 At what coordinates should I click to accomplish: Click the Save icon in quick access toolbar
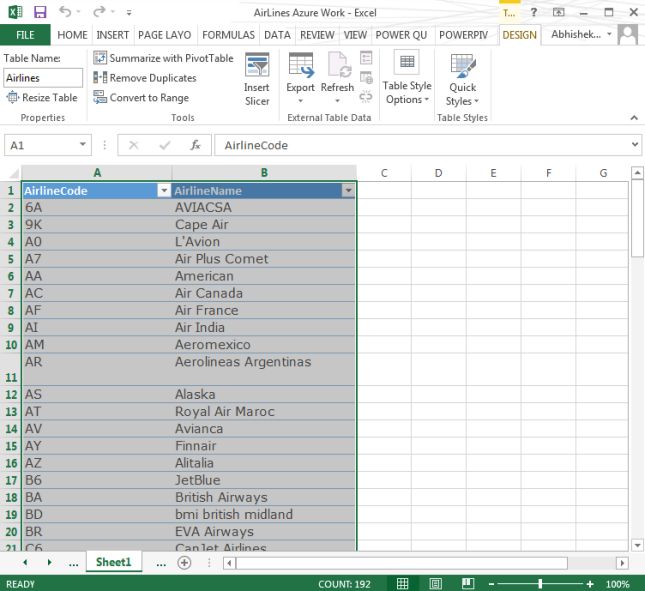(x=40, y=12)
